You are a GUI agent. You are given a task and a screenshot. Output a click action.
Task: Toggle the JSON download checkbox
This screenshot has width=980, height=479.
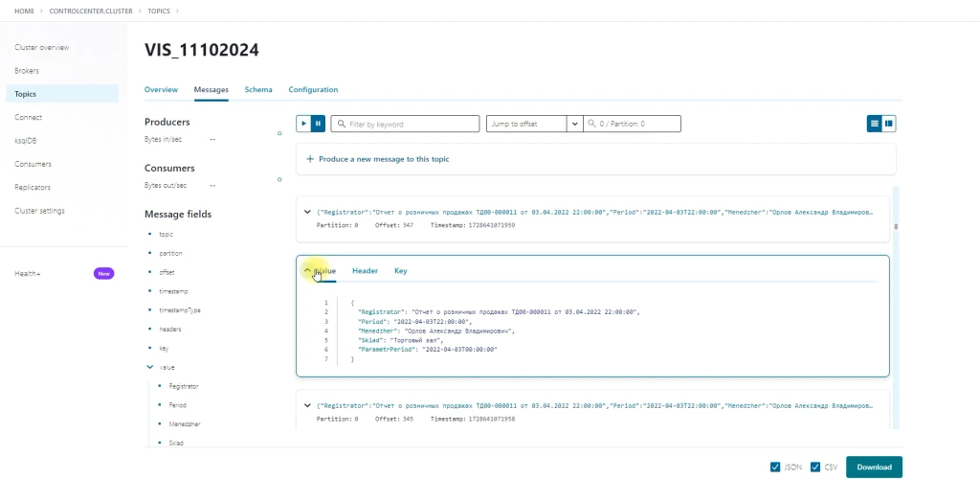pos(775,468)
